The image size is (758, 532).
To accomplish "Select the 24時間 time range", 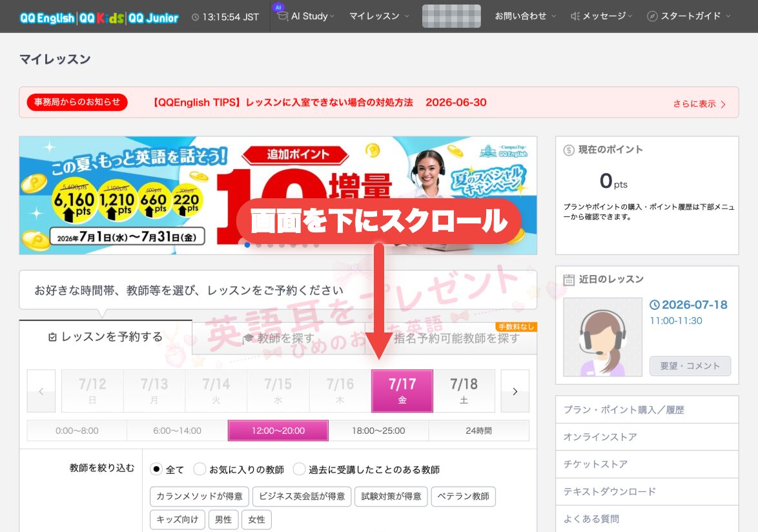I will click(x=478, y=431).
